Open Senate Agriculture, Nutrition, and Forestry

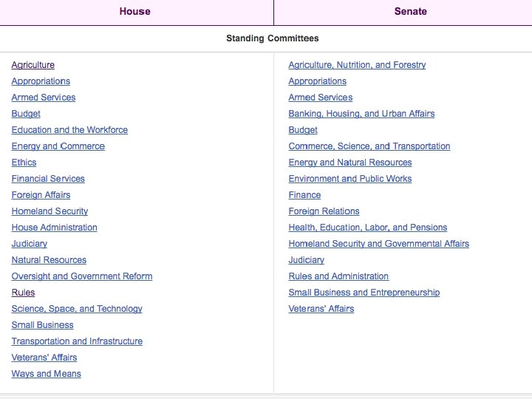tap(357, 65)
